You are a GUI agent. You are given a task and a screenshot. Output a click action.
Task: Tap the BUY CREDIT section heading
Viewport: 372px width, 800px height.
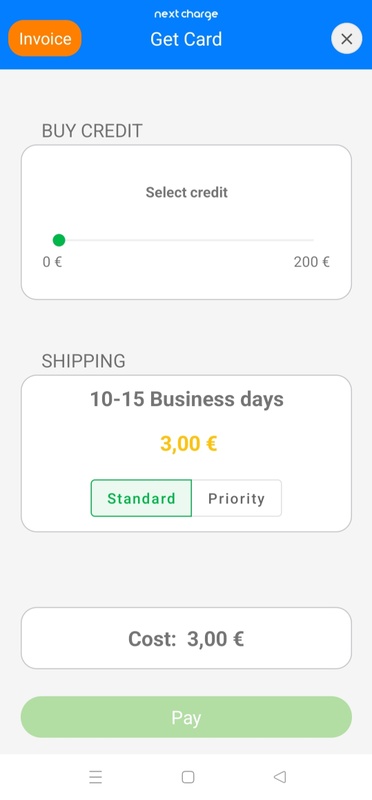click(x=92, y=131)
